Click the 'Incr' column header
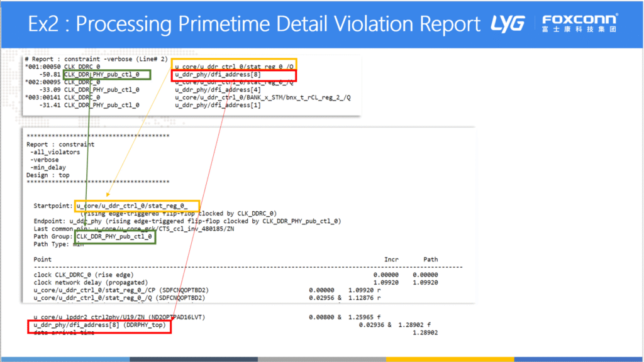 point(391,259)
